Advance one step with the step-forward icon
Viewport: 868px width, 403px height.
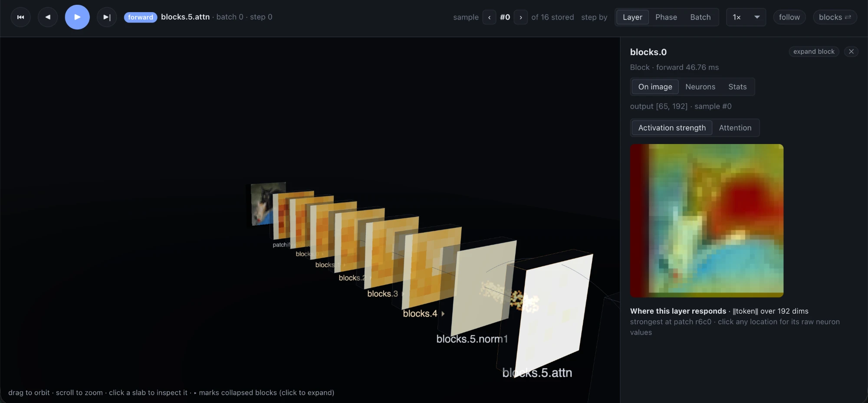point(107,17)
